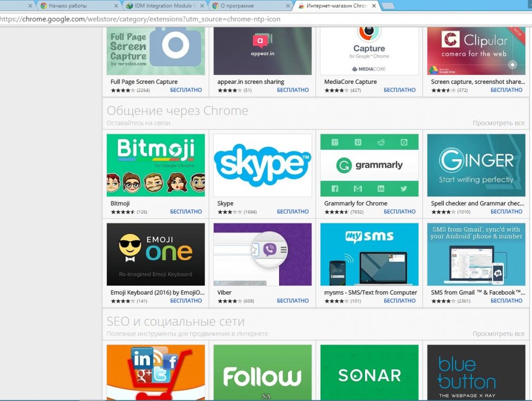This screenshot has height=401, width=532.
Task: Click БЕСПЛАТНО for the Skype extension
Action: tap(293, 211)
